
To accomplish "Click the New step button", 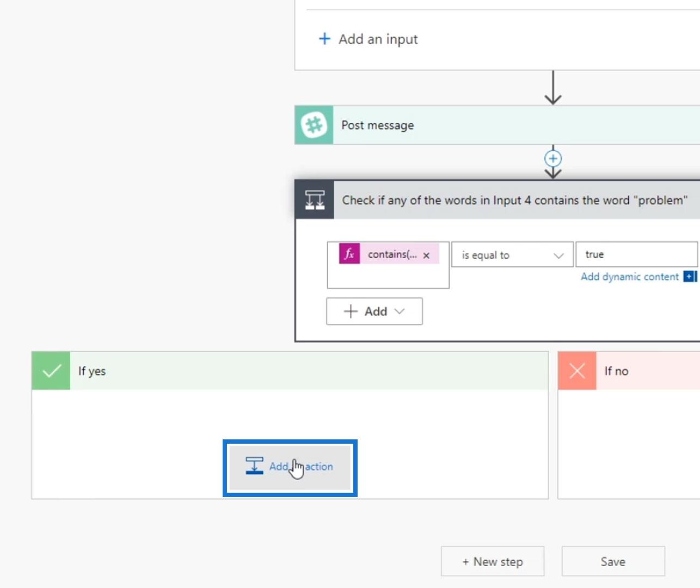I will coord(493,561).
